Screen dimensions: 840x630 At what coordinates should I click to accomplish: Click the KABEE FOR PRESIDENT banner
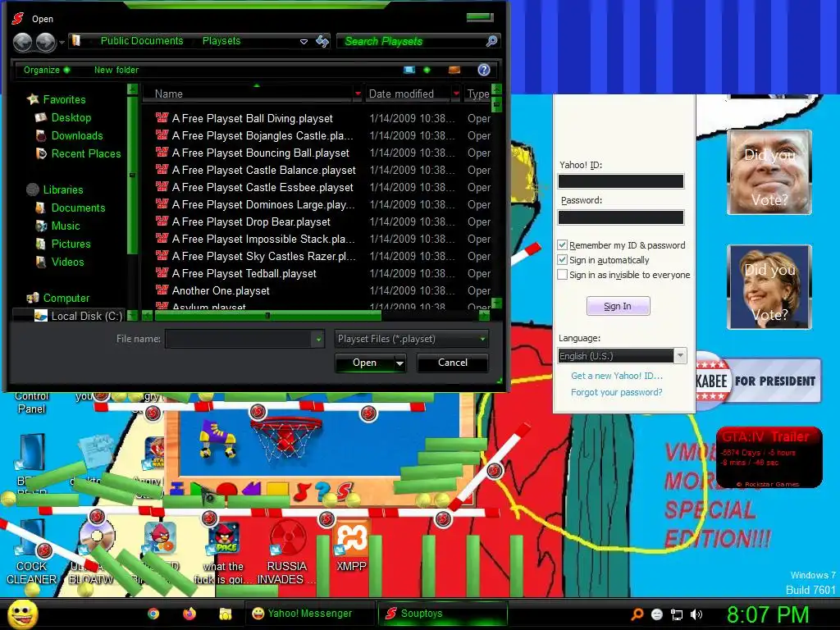tap(758, 381)
